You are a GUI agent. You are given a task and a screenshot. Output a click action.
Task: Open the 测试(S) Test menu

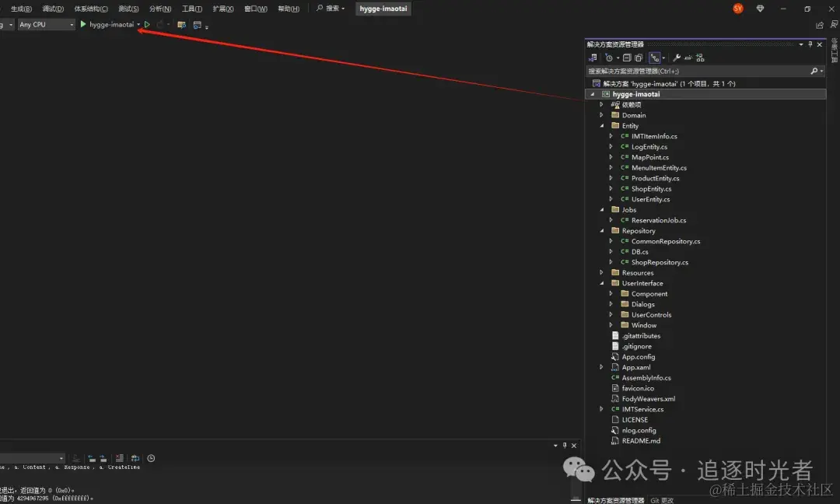point(128,9)
